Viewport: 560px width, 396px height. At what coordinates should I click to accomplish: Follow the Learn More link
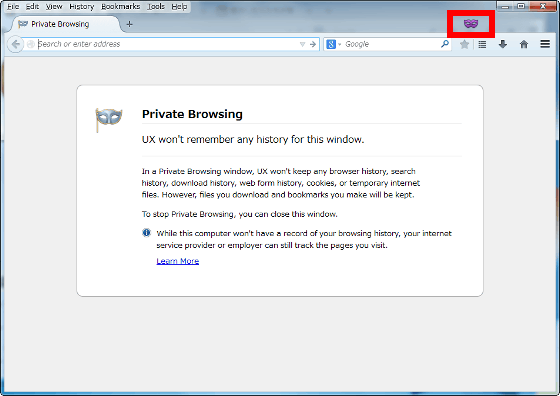[x=178, y=261]
